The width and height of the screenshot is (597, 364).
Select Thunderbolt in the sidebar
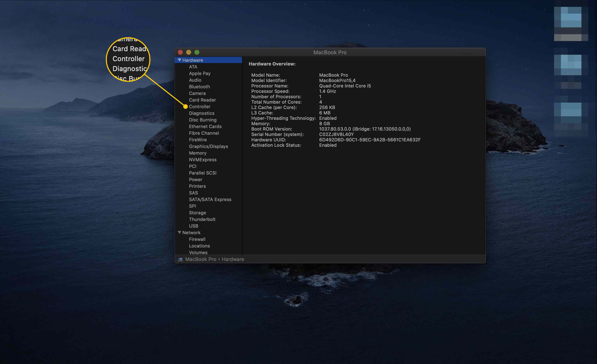[202, 219]
